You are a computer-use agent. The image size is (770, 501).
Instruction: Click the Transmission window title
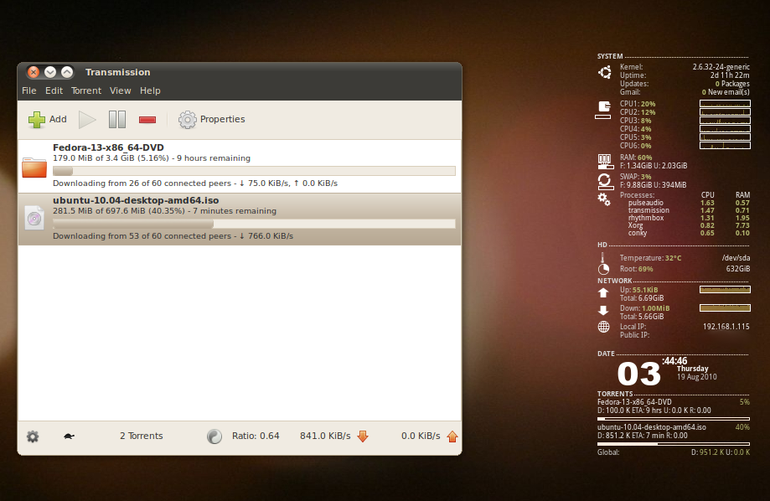(118, 72)
